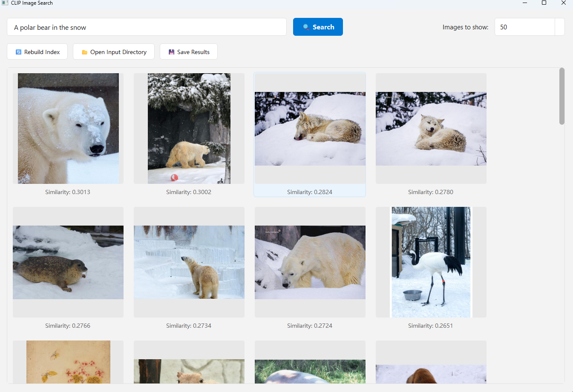This screenshot has width=573, height=392.
Task: Select the resting wolf thumbnail 0.2780
Action: [431, 129]
